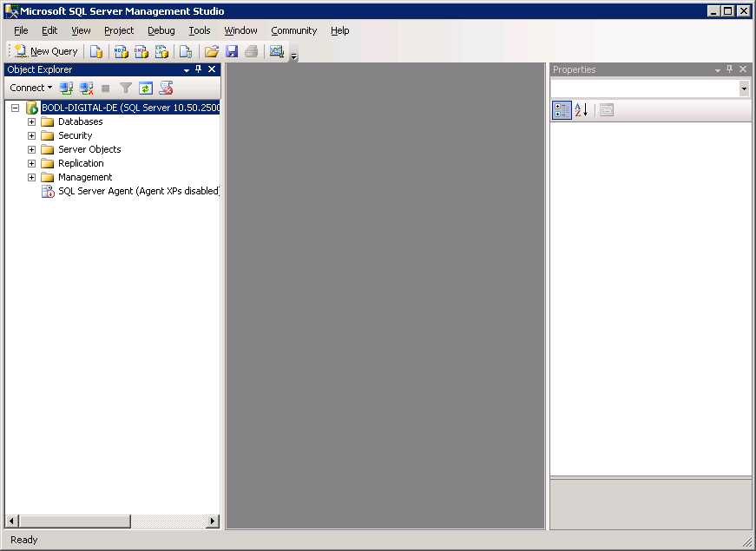
Task: Open the Project menu
Action: (119, 30)
